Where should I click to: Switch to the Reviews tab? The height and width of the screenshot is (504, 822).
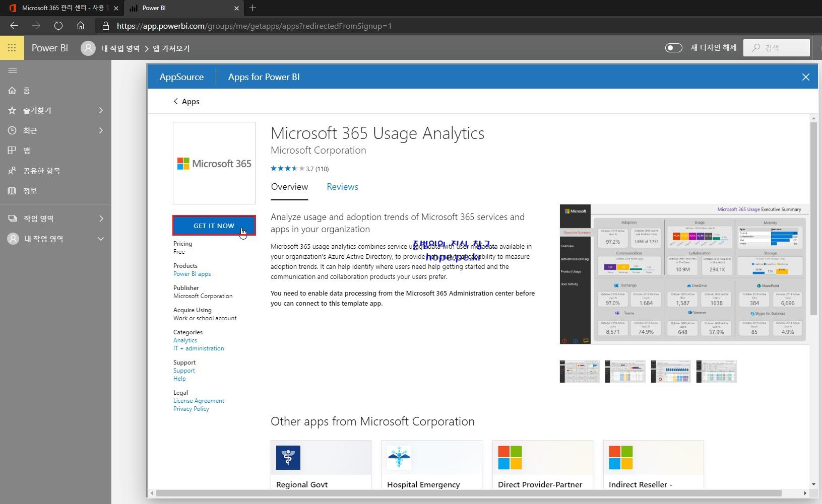pos(342,187)
